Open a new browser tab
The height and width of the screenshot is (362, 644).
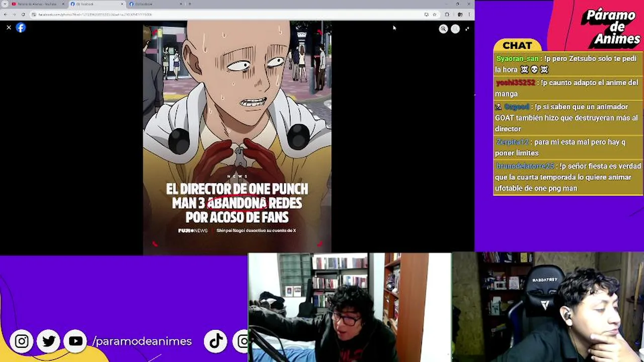tap(190, 4)
